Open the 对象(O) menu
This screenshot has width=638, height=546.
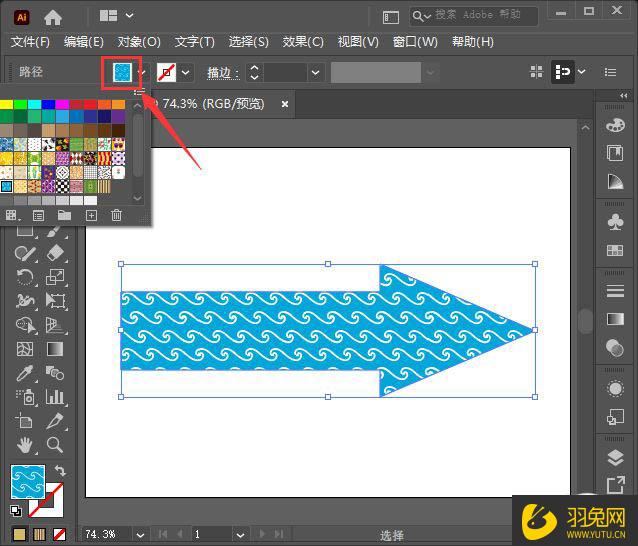(x=139, y=41)
